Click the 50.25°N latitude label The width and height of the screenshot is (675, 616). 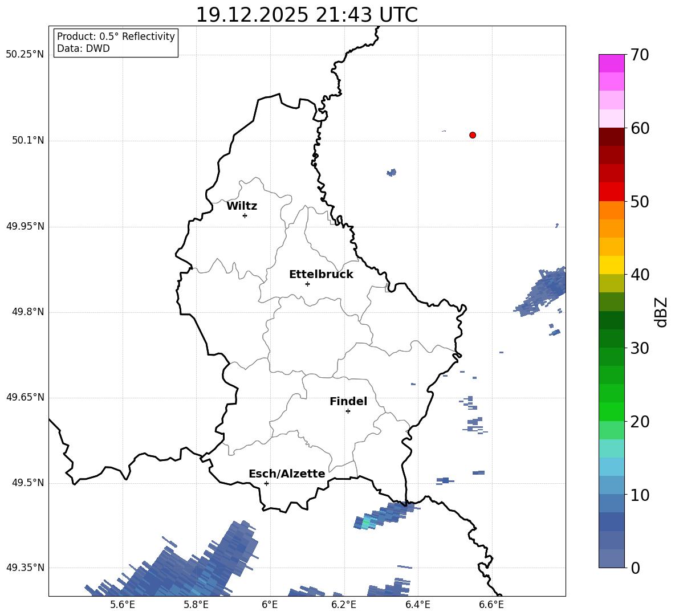coord(25,55)
